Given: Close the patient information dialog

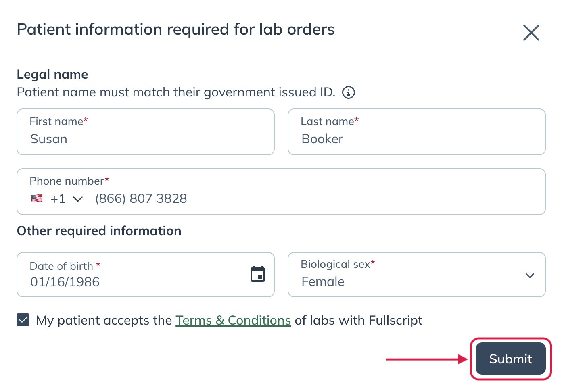Looking at the screenshot, I should 531,33.
